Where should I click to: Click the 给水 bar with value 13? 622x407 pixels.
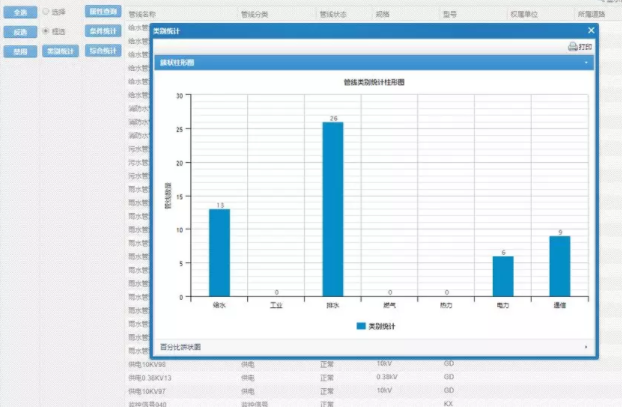(219, 252)
